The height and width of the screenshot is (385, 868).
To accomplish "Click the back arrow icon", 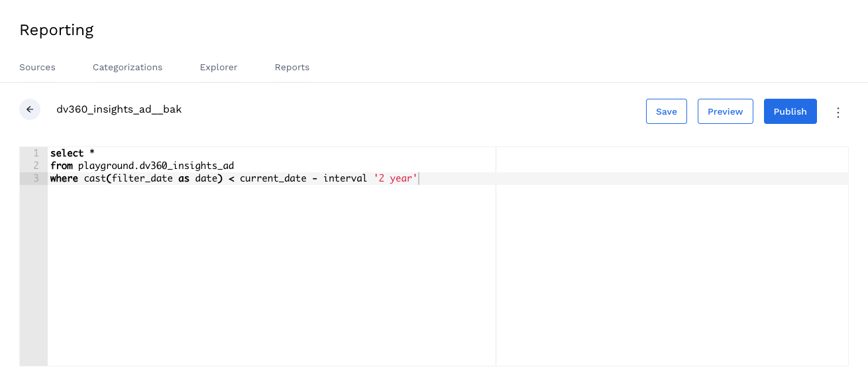I will tap(30, 109).
